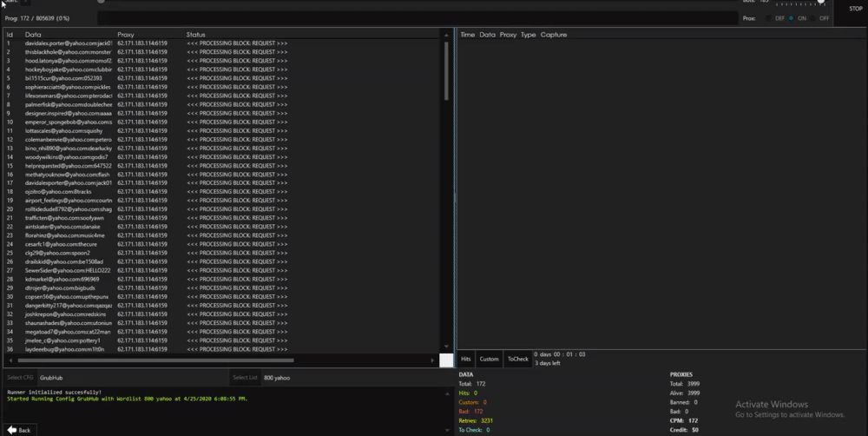Click the 'Prog: 172 / 805639 (0%)' text
This screenshot has width=868, height=436.
coord(37,18)
